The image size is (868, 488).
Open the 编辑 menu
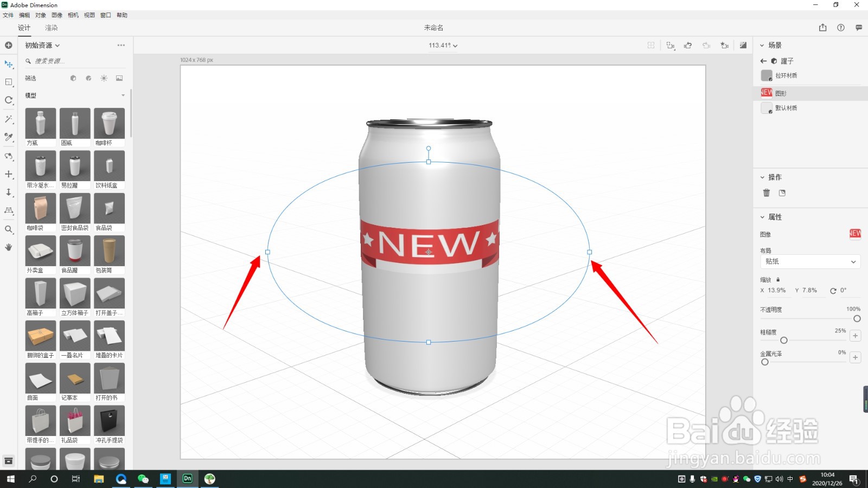click(24, 15)
